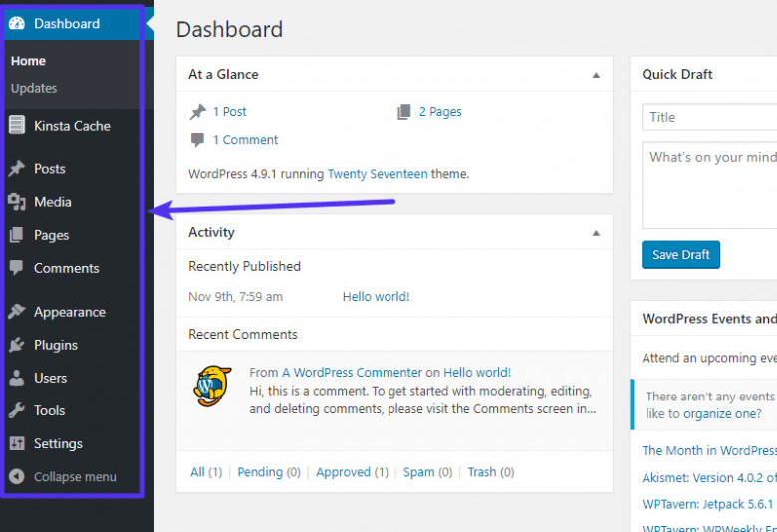This screenshot has height=532, width=777.
Task: Open Hello world! link in Recent Comments
Action: point(477,372)
